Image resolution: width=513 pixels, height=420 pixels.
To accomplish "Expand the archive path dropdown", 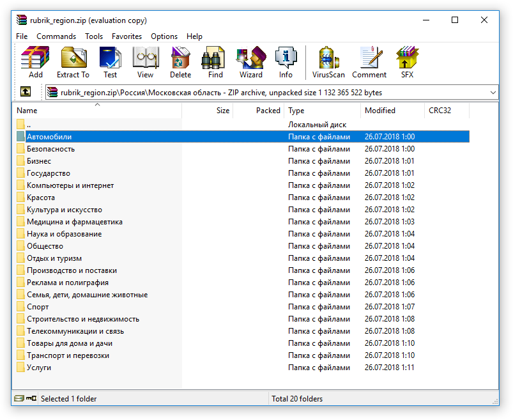I will pos(493,93).
